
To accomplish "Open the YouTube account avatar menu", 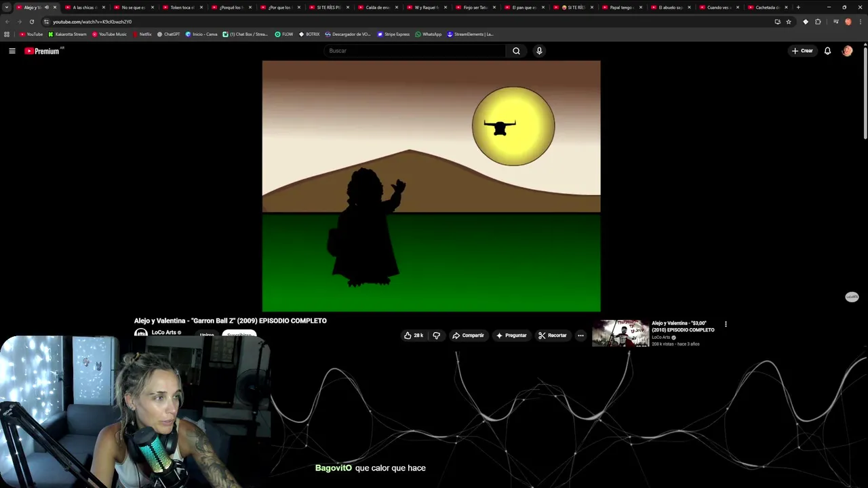I will (x=847, y=51).
